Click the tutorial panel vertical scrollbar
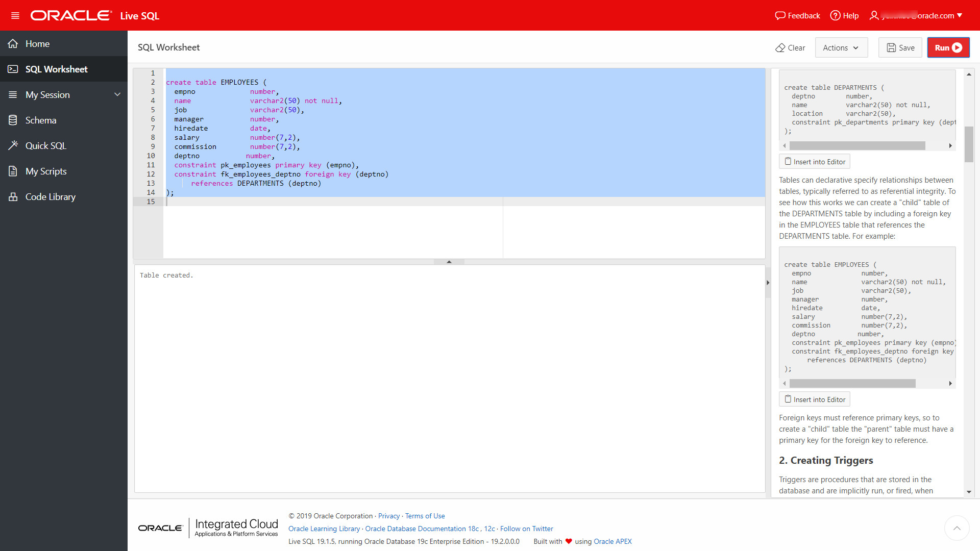 968,144
